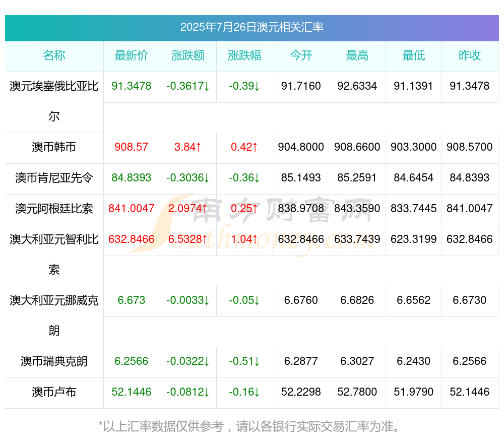
Task: Click change amount 6.5328↑
Action: coord(188,239)
